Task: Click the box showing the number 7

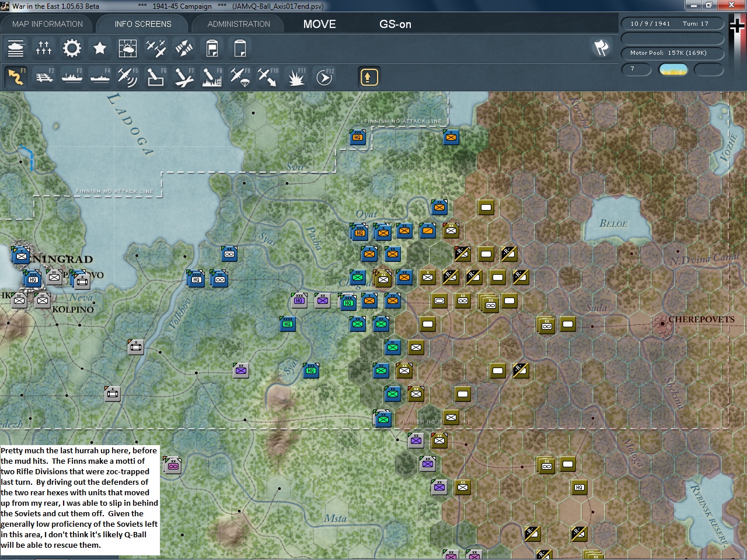Action: 637,69
